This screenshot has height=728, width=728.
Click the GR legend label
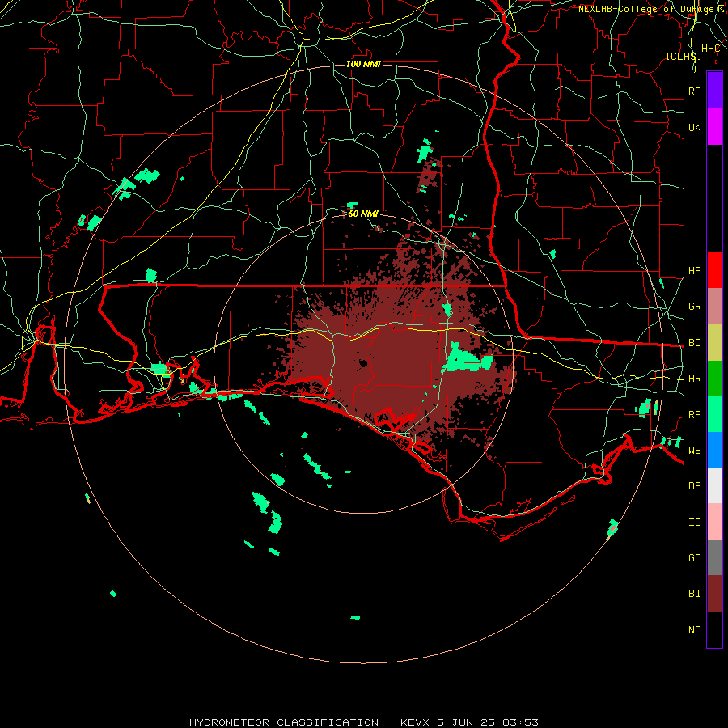pyautogui.click(x=694, y=307)
